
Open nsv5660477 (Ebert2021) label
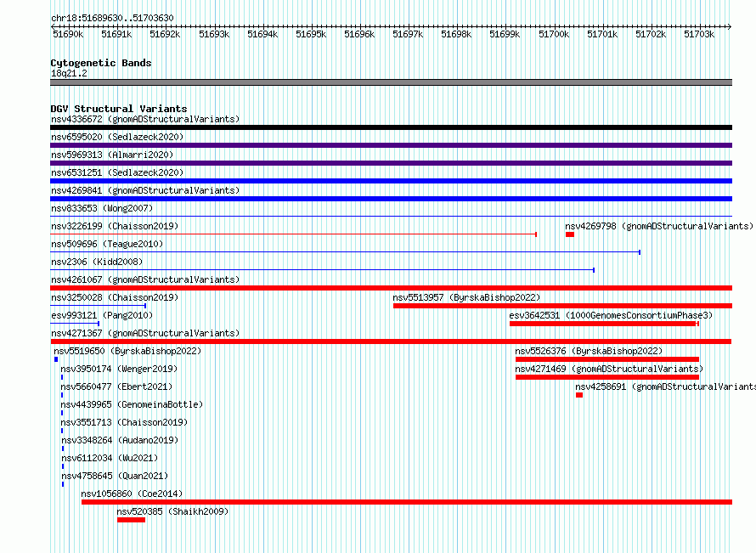116,387
